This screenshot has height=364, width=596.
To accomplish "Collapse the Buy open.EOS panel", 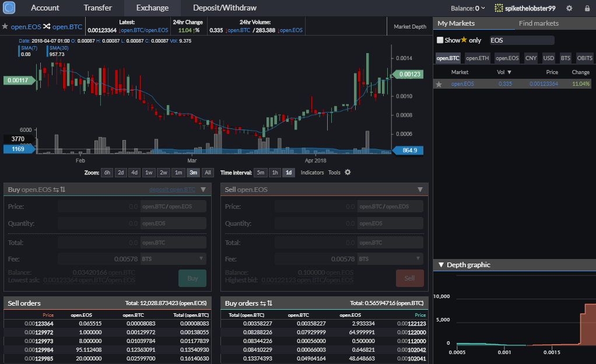I will coord(204,190).
